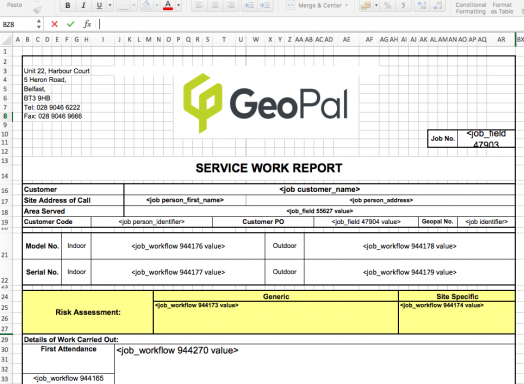
Task: Open font color dropdown arrow
Action: [178, 5]
